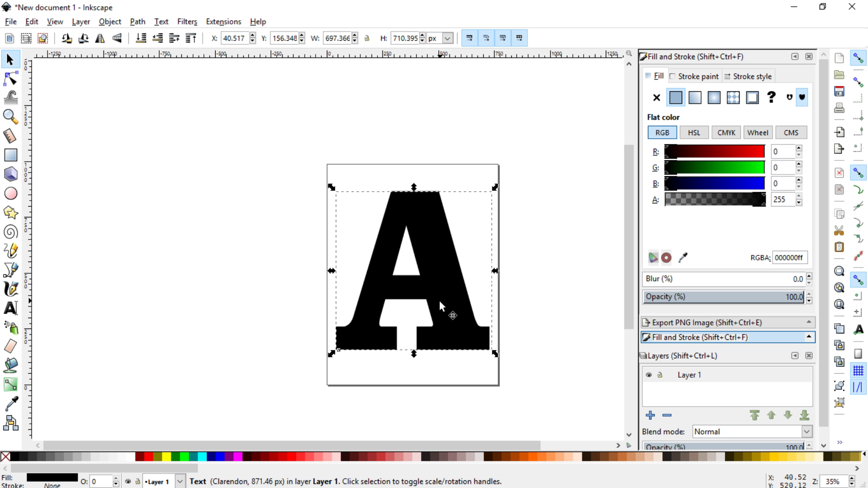Viewport: 868px width, 488px height.
Task: Select the Bezier pen tool
Action: [x=10, y=270]
